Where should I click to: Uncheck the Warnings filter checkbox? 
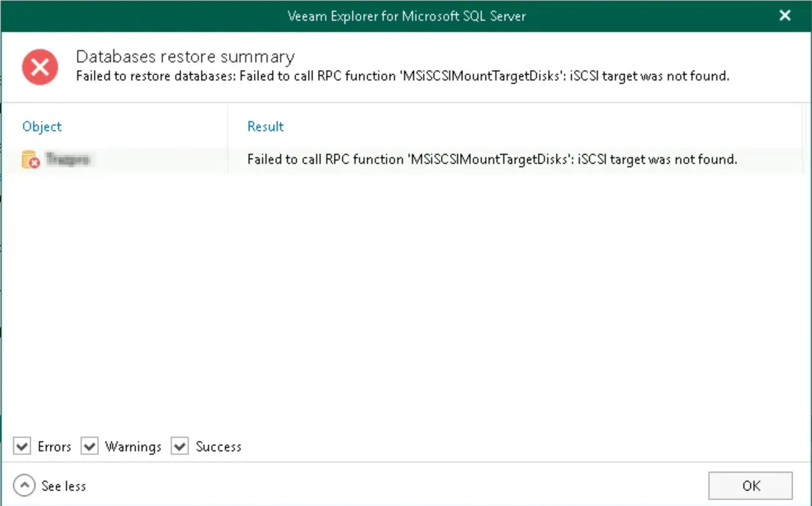[x=89, y=446]
